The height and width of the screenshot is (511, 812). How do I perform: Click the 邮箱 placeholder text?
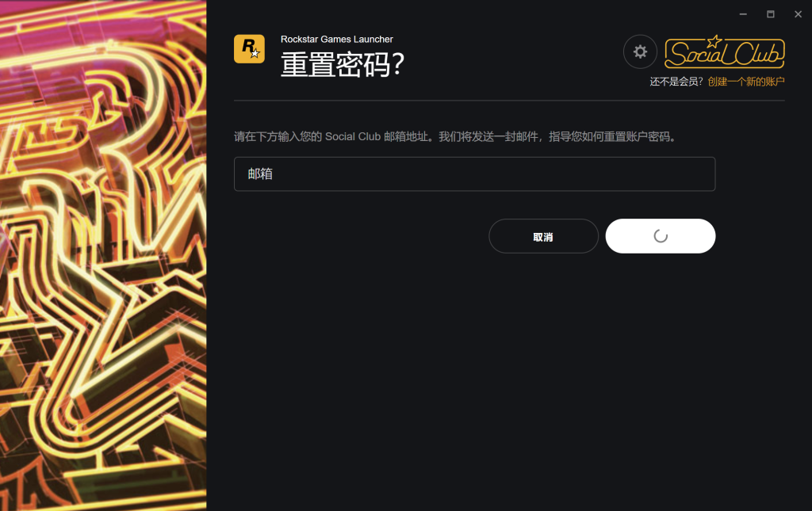[x=260, y=174]
